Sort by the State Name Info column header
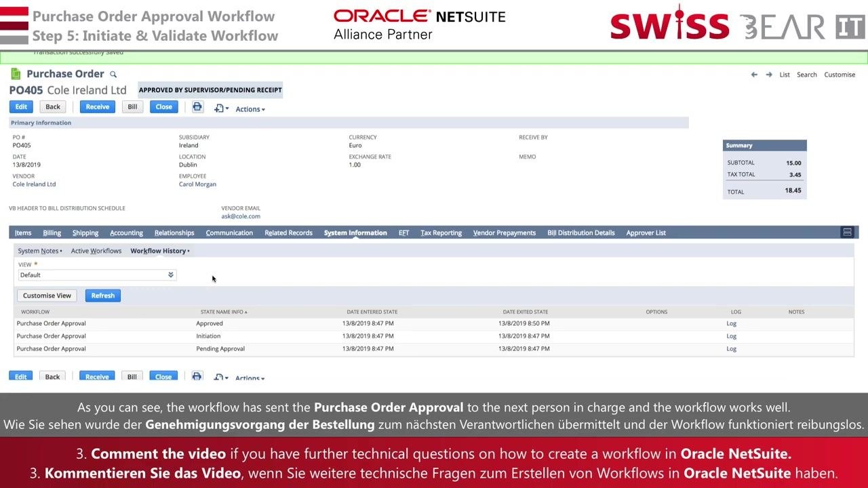The image size is (868, 488). 224,312
